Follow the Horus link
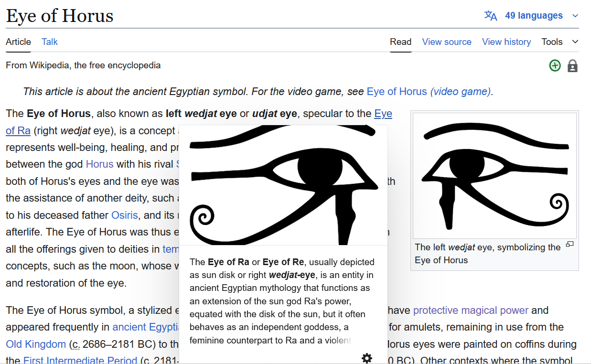The width and height of the screenshot is (591, 364). [99, 164]
